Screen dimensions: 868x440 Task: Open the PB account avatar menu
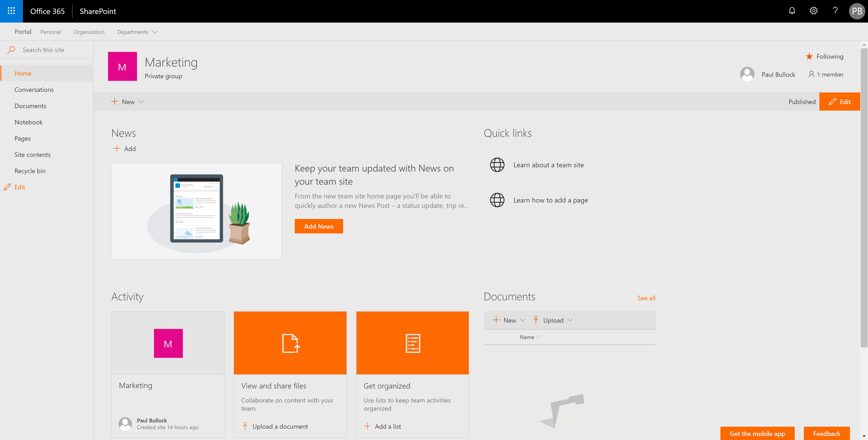856,11
